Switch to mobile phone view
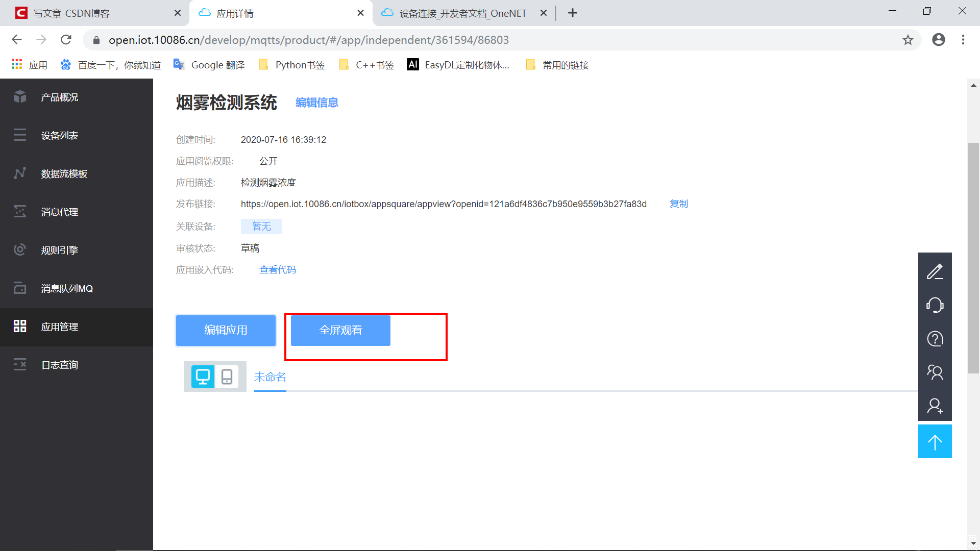 pos(227,377)
